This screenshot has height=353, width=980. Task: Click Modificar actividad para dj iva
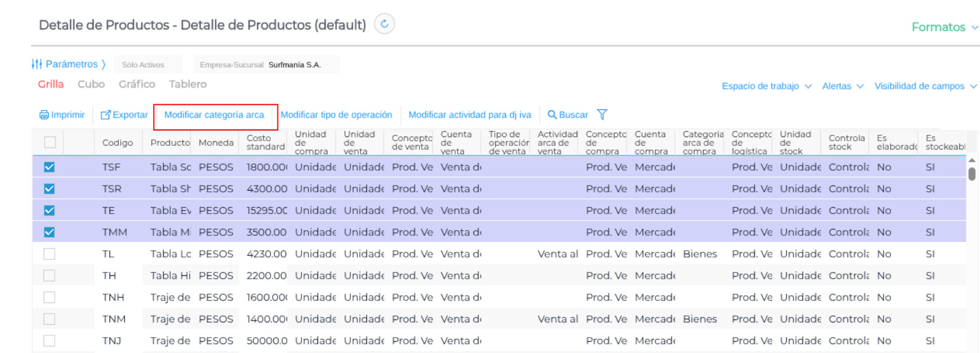pyautogui.click(x=470, y=115)
